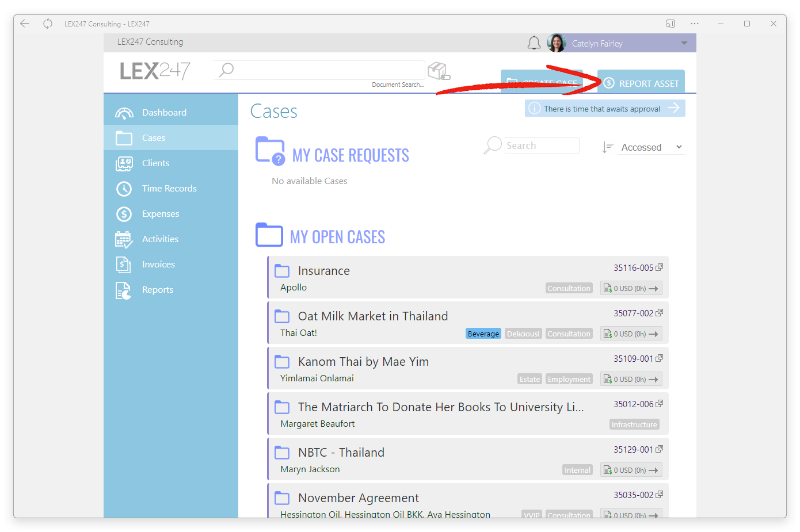Image resolution: width=800 pixels, height=532 pixels.
Task: Open the notifications bell
Action: 534,43
